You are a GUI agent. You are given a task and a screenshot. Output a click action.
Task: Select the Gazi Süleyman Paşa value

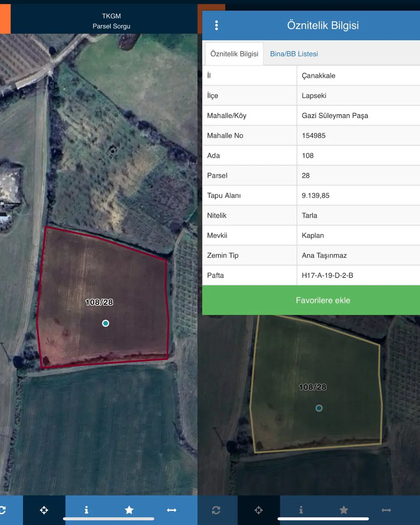(335, 115)
